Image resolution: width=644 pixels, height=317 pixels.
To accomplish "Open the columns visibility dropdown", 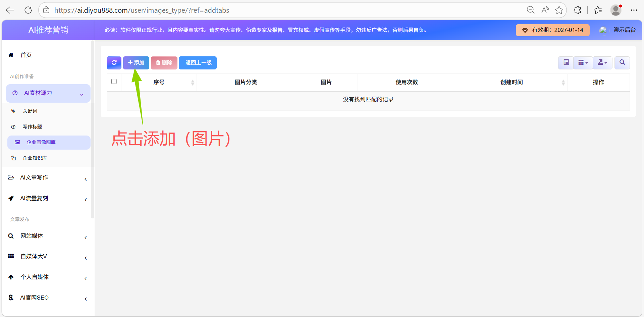I will tap(583, 63).
